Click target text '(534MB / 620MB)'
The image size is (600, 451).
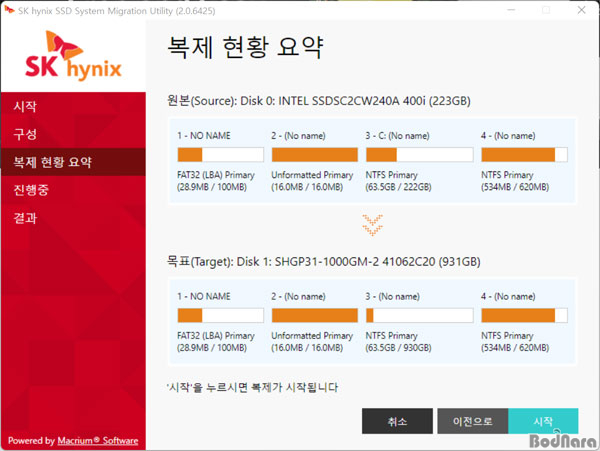tap(515, 348)
